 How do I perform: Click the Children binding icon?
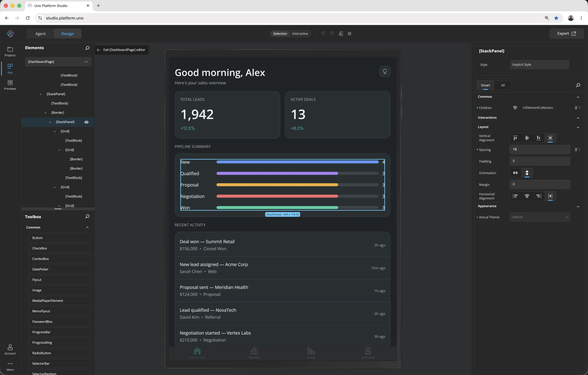point(515,107)
